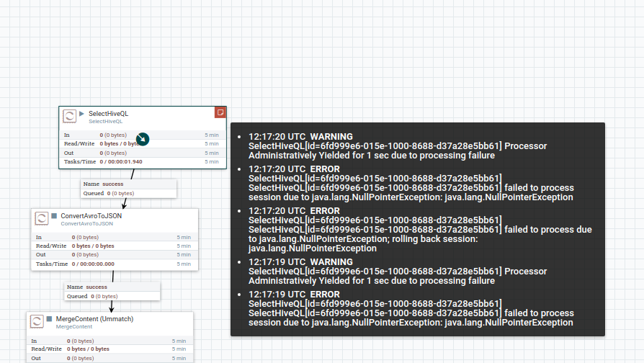Click the ConvertAvroToJSON In row value
644x363 pixels.
(x=85, y=238)
